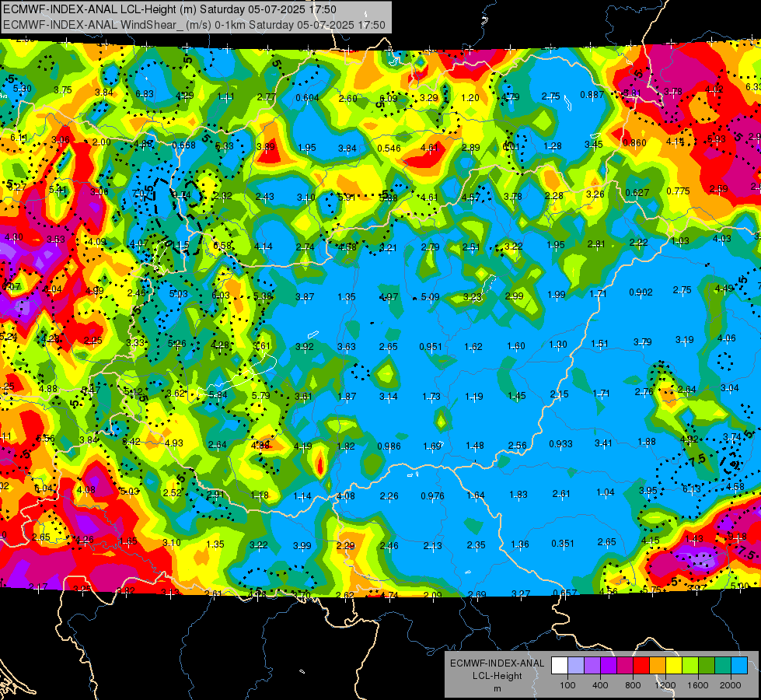Click legend label 1600

coord(698,685)
